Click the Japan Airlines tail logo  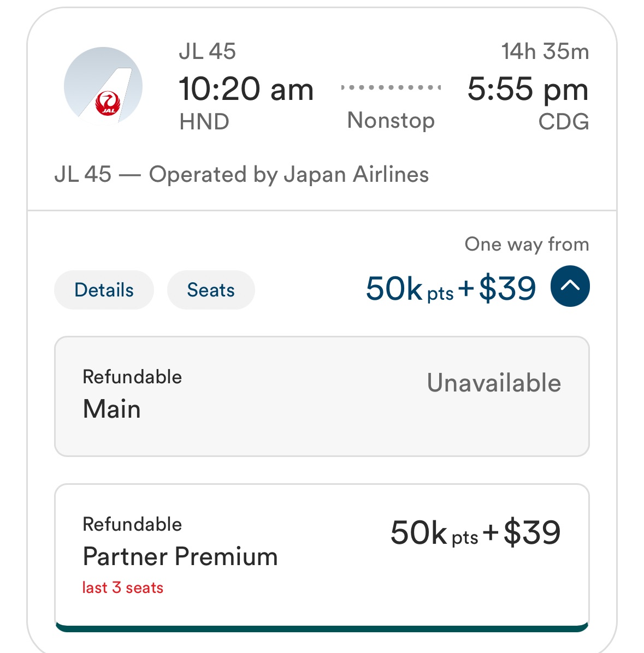point(103,87)
